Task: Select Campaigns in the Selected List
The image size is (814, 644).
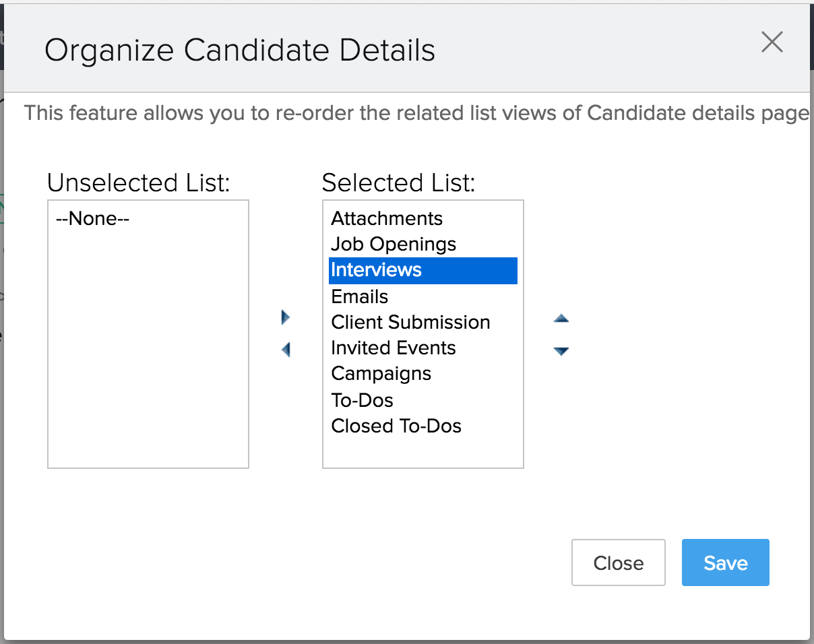Action: click(423, 373)
